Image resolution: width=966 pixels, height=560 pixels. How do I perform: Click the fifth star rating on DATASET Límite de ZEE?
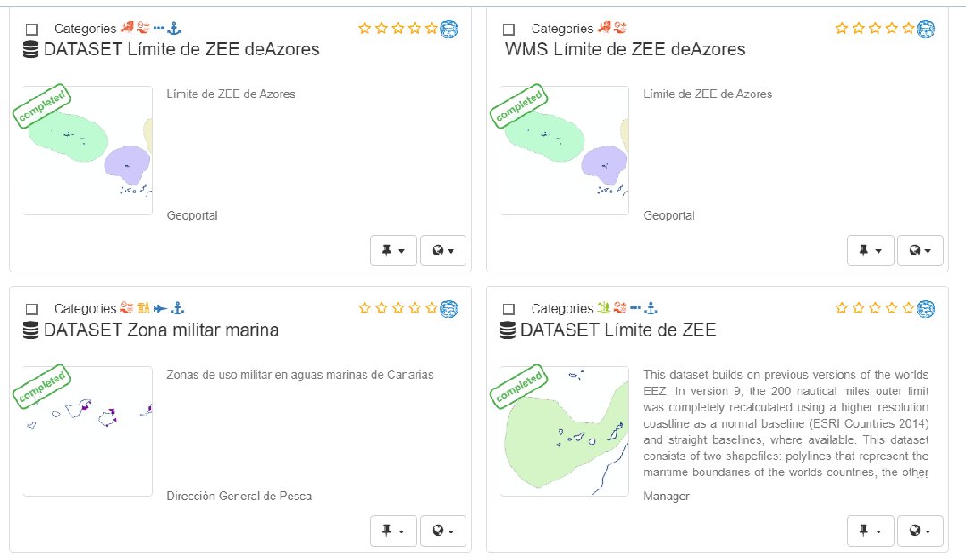[908, 307]
